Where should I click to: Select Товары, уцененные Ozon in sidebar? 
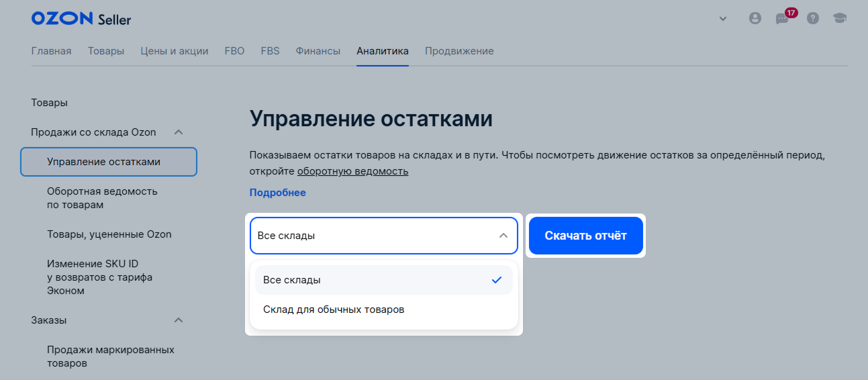(x=109, y=234)
